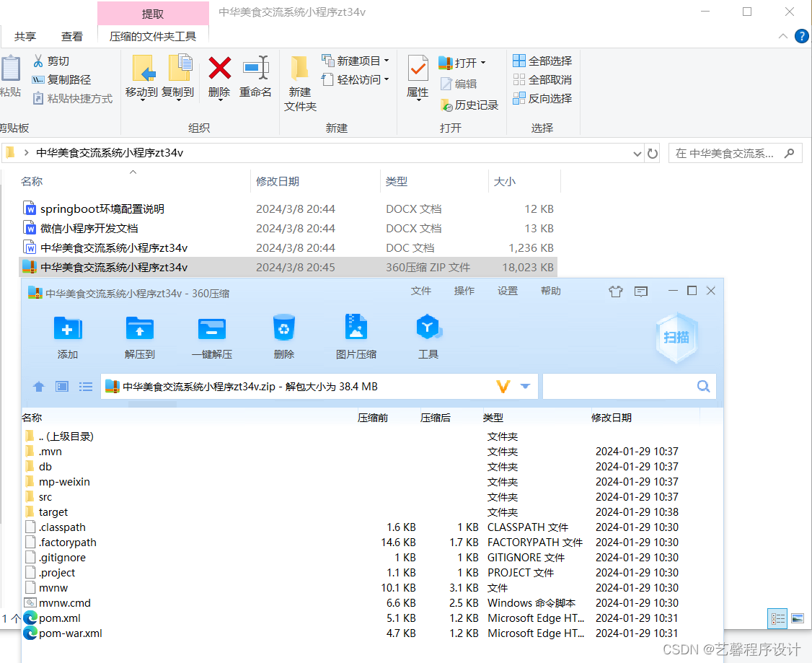Open the 操作 menu in 360压缩
This screenshot has height=663, width=812.
pos(464,291)
